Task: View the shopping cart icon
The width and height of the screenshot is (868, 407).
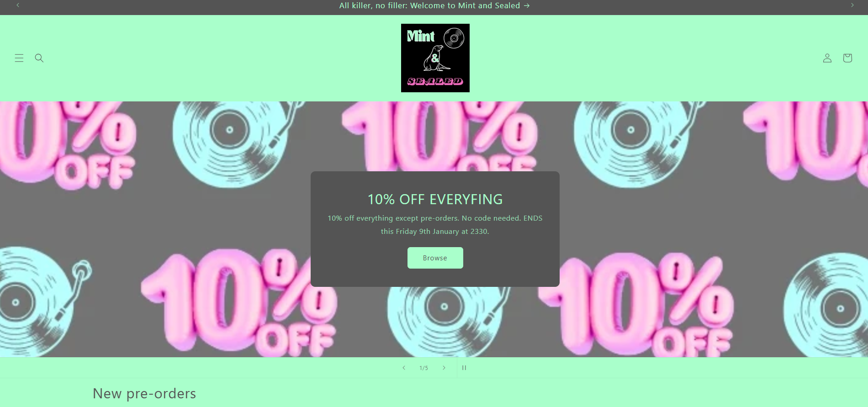Action: [x=847, y=58]
